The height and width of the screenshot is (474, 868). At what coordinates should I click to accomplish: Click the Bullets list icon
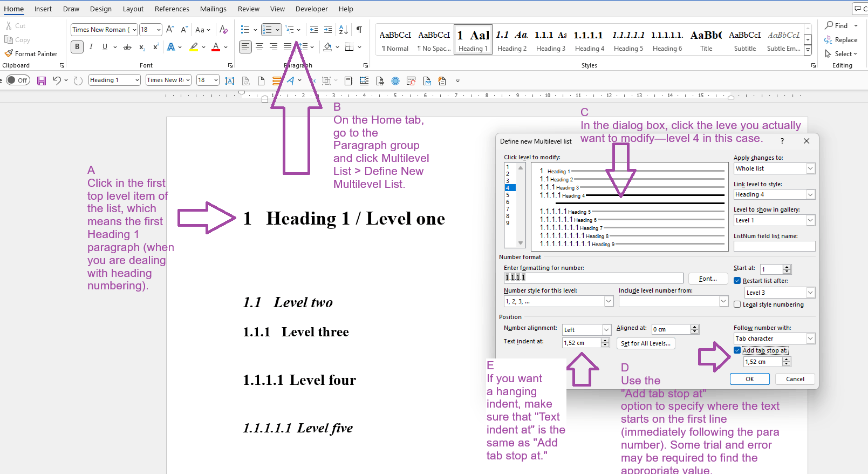(x=245, y=29)
